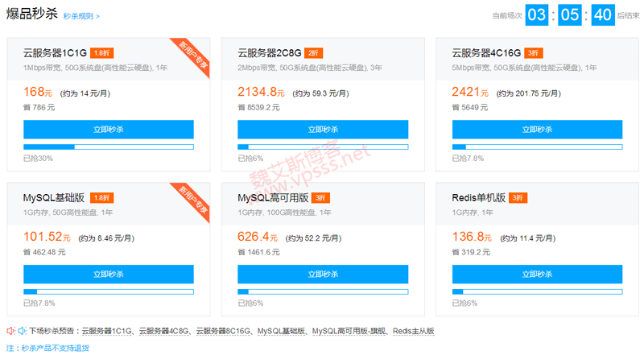The height and width of the screenshot is (355, 644).
Task: Click 新用户专享 ribbon on MySQL基础版 card
Action: tap(190, 201)
